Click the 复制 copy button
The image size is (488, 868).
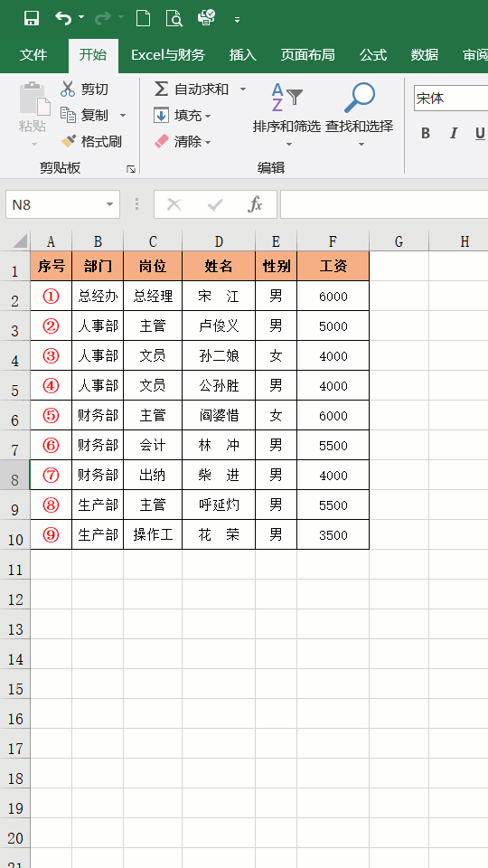84,115
